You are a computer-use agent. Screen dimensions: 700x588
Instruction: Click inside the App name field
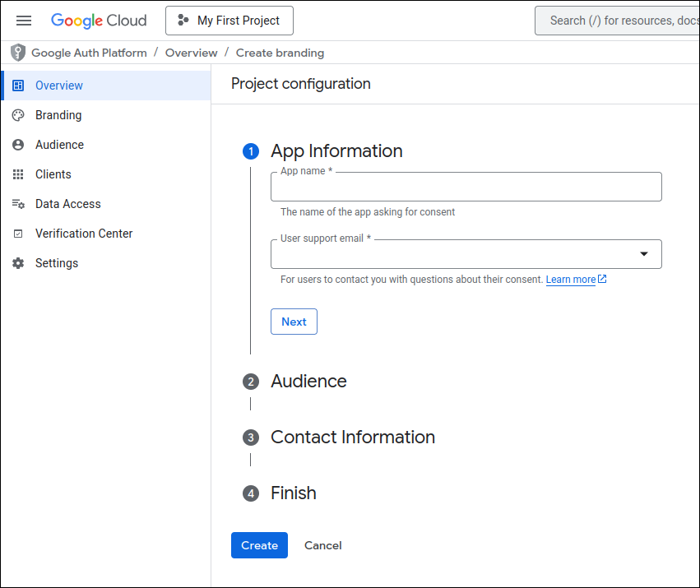pos(466,187)
